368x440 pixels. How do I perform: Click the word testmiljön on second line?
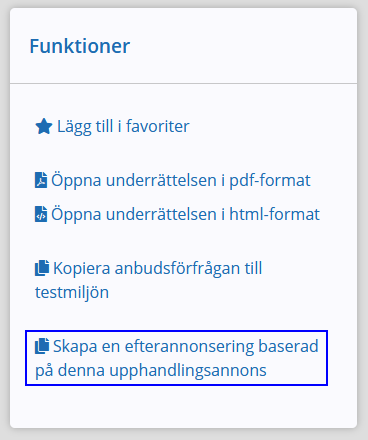tap(72, 292)
